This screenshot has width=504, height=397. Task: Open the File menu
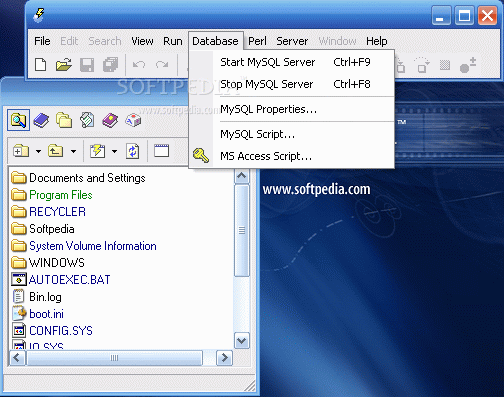(42, 41)
